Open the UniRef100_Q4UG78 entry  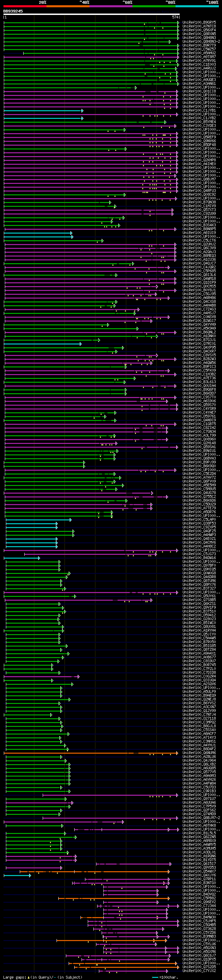tap(199, 493)
